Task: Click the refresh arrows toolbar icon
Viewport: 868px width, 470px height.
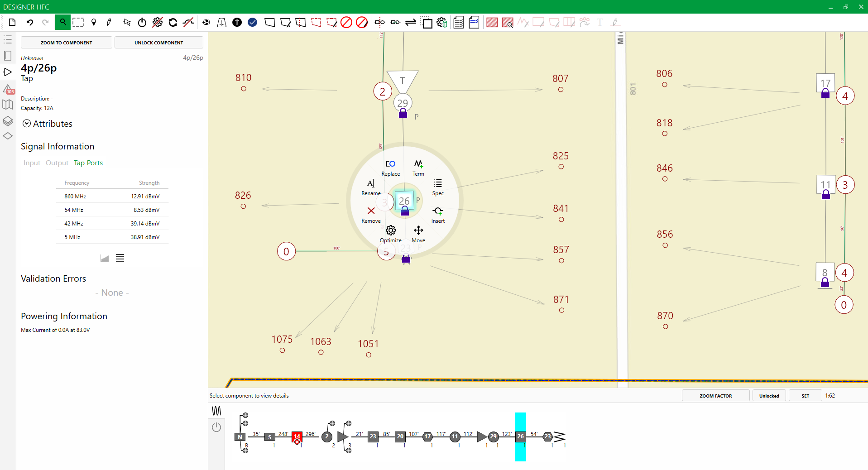Action: click(x=173, y=22)
